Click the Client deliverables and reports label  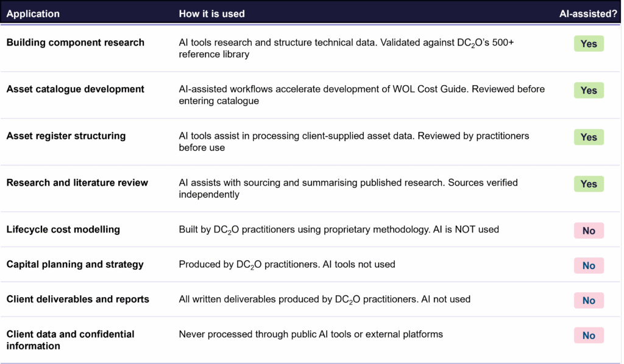77,299
